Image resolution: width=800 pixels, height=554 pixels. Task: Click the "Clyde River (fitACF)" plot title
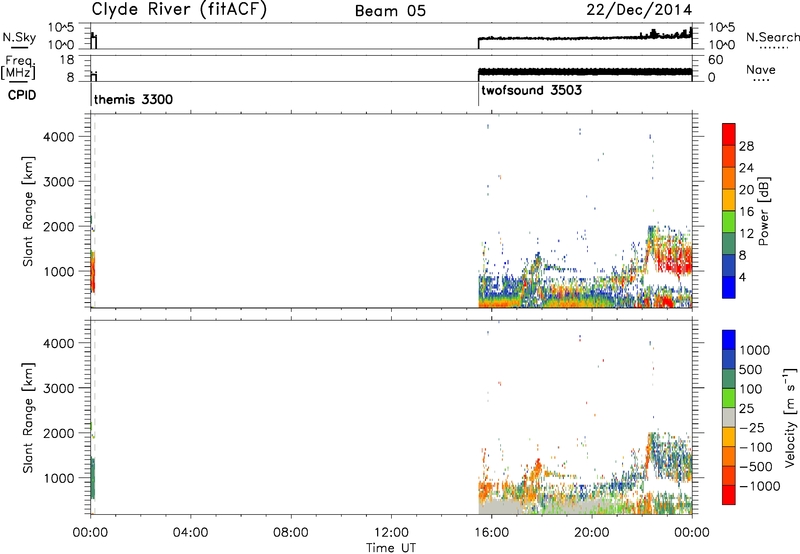(x=179, y=10)
